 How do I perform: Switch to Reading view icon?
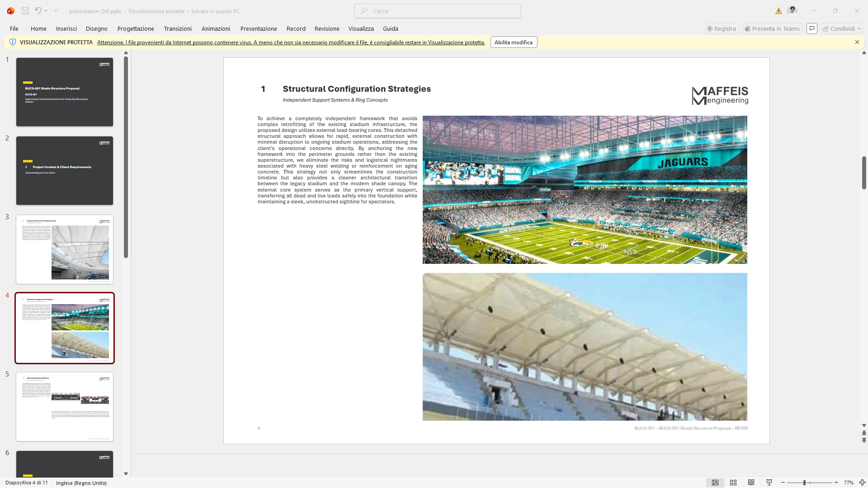(751, 483)
